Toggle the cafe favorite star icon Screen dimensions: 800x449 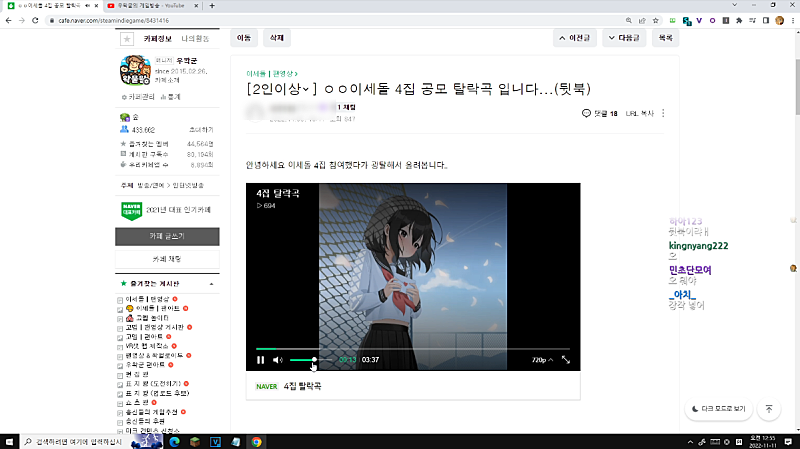(127, 39)
